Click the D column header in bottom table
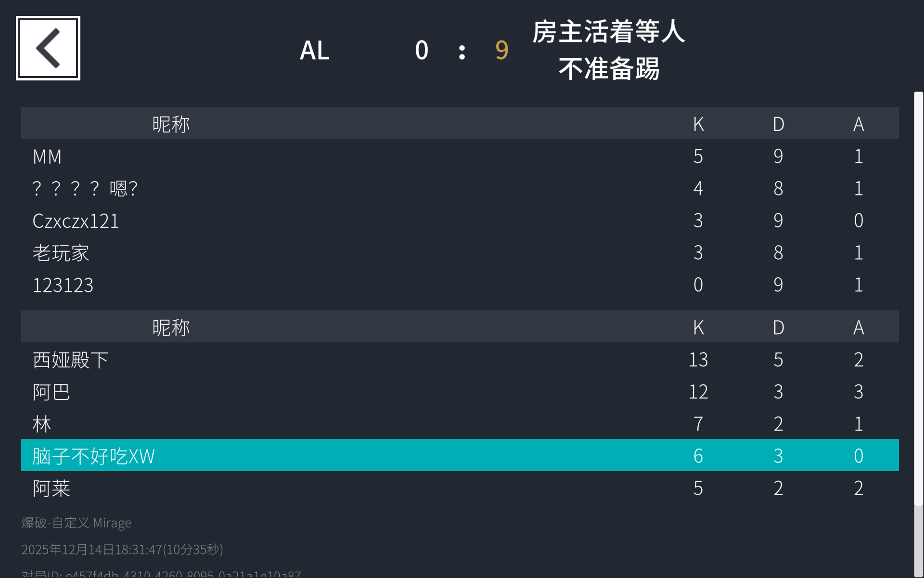924x578 pixels. tap(778, 327)
